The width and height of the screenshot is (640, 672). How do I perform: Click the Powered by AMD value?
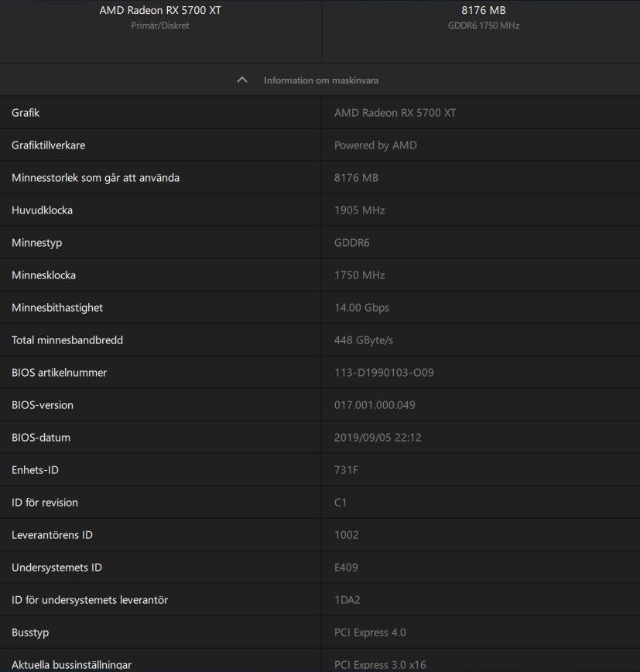375,145
